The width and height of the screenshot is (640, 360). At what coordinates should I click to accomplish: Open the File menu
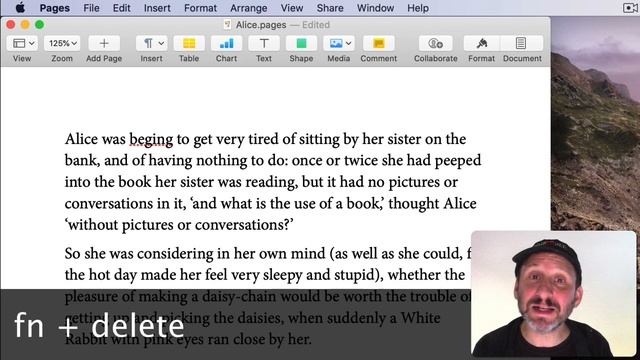point(91,8)
